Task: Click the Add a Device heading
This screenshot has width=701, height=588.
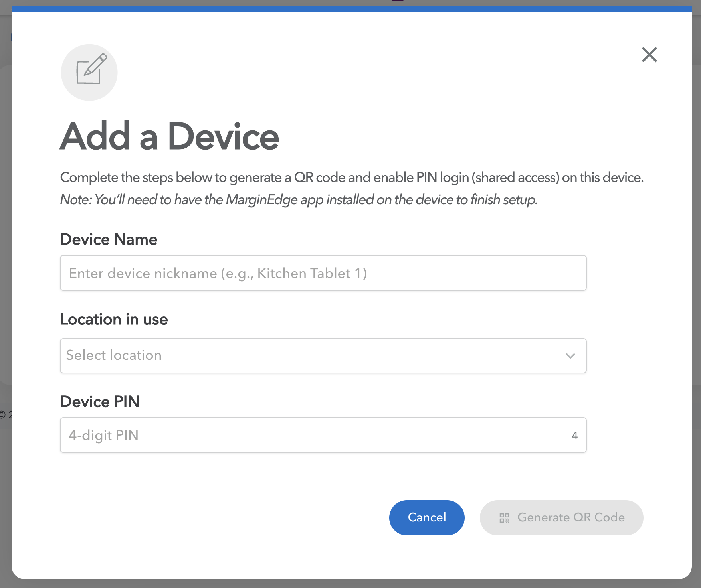Action: 169,137
